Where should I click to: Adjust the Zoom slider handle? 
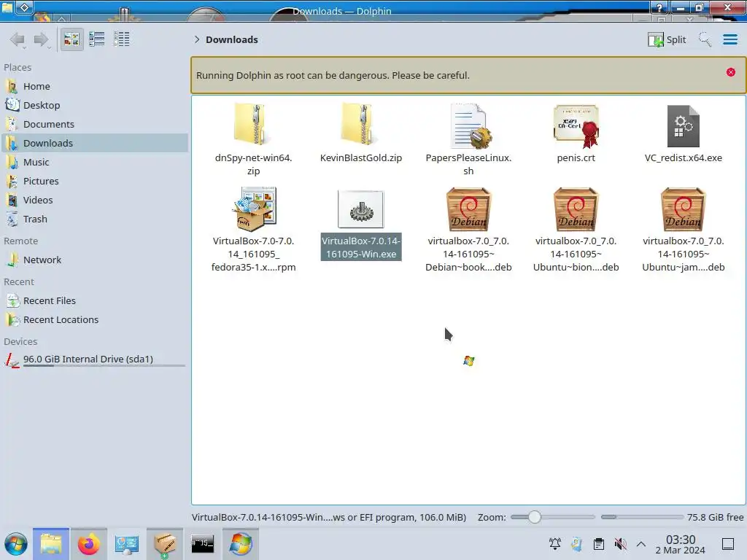(x=535, y=517)
